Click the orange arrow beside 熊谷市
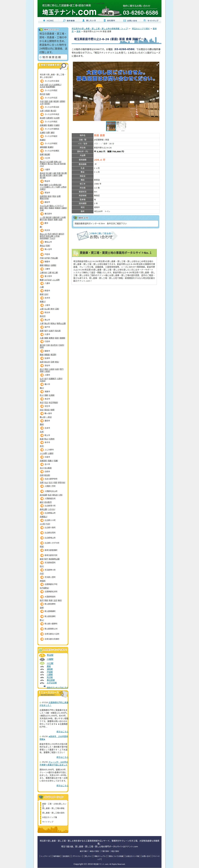The width and height of the screenshot is (199, 868). point(42,181)
